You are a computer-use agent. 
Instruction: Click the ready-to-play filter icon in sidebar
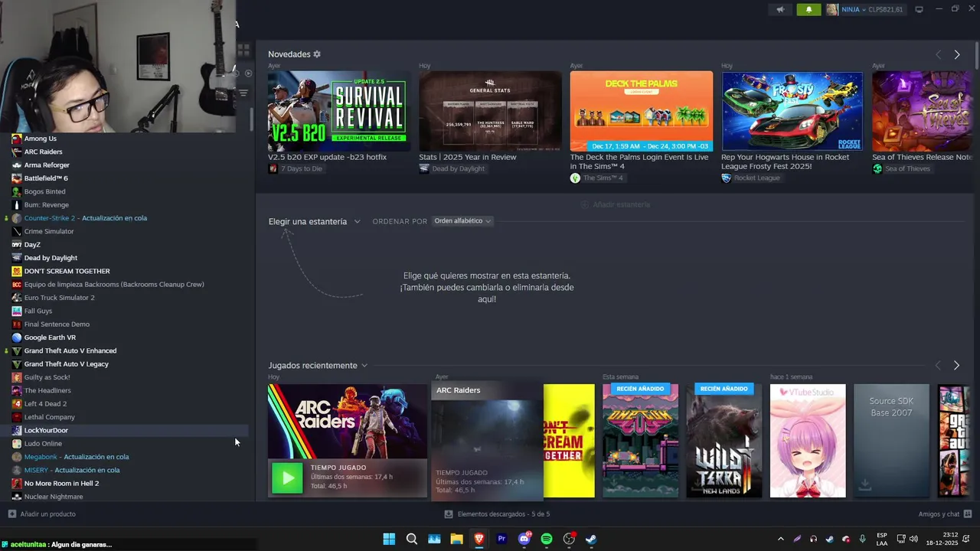tap(248, 73)
